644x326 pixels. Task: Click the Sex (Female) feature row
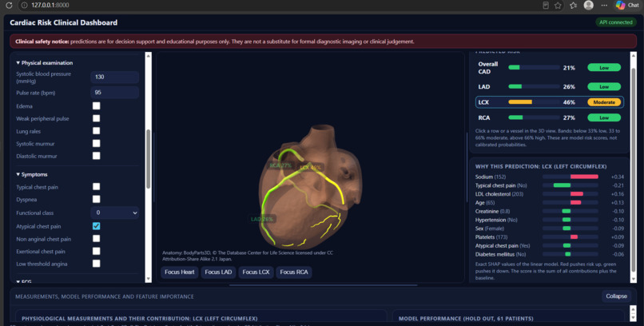tap(550, 229)
